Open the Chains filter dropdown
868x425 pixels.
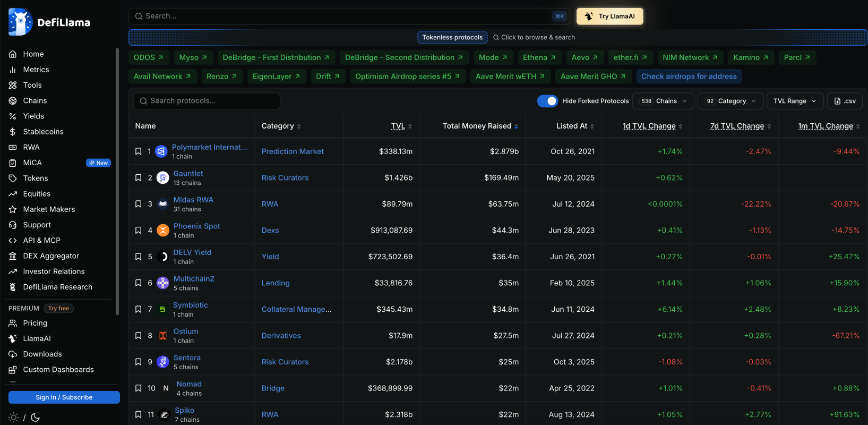(664, 101)
